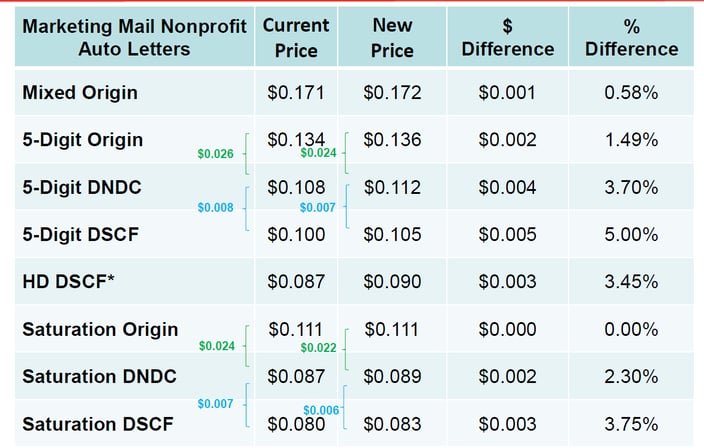This screenshot has width=704, height=448.
Task: Click the blue $0.006 bracket annotation
Action: pos(320,411)
